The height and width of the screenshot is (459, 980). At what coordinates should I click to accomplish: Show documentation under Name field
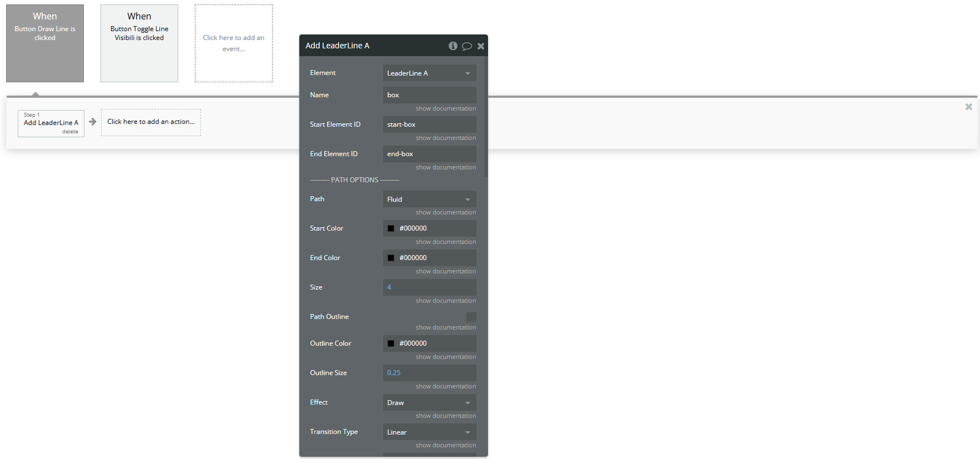[446, 108]
